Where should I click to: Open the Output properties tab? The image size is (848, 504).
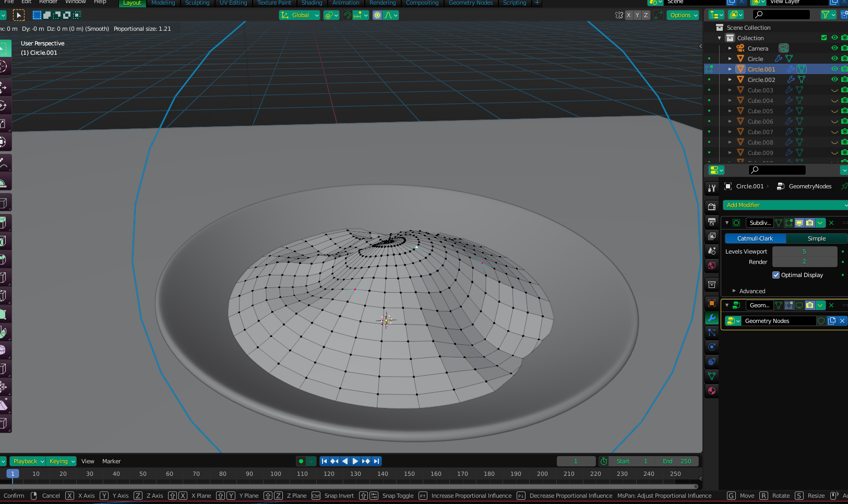712,222
